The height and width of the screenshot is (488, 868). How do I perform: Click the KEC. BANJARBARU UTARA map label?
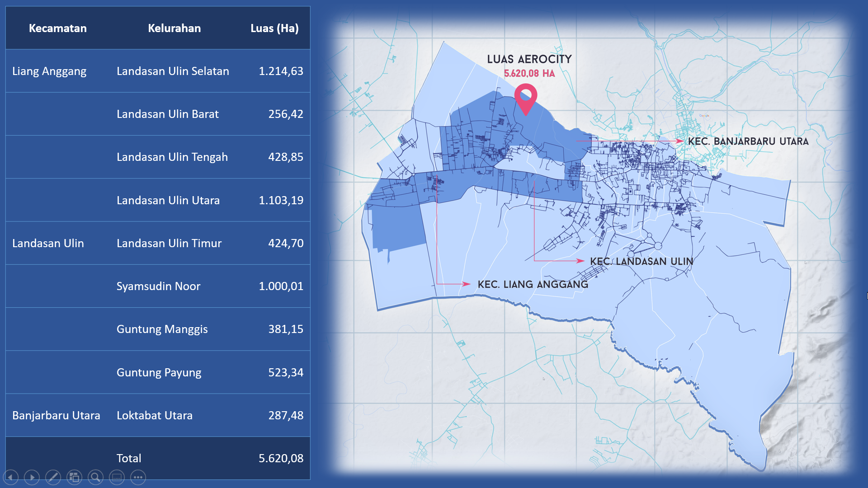point(748,141)
